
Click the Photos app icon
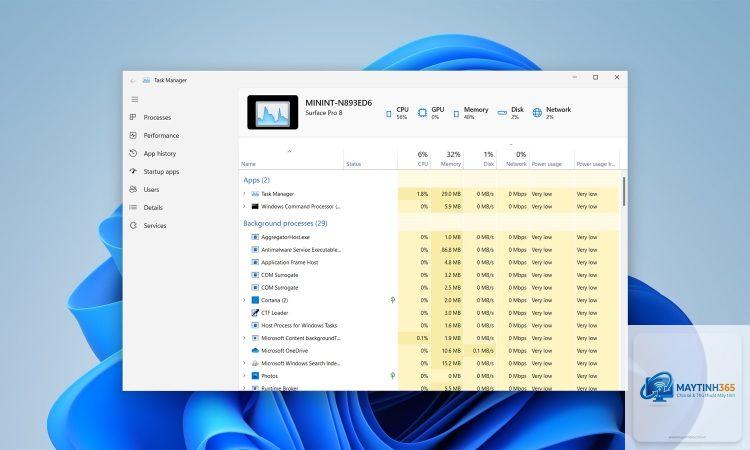tap(255, 376)
